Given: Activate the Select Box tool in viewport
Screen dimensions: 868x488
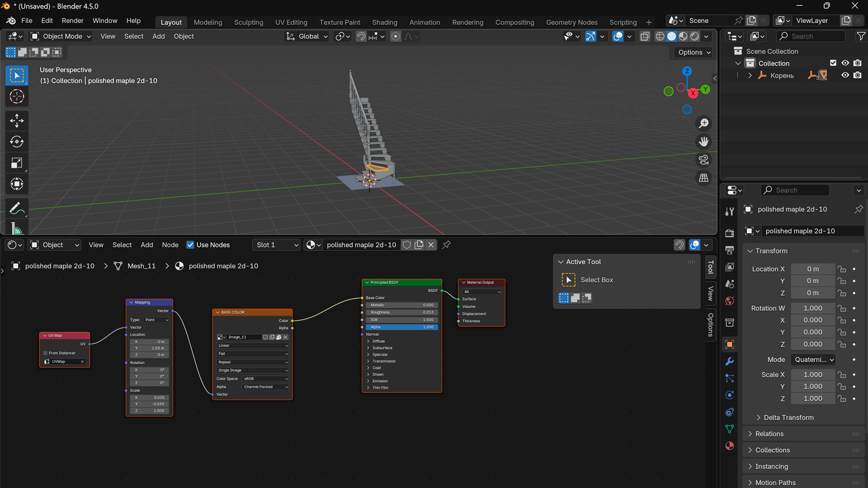Looking at the screenshot, I should [17, 75].
